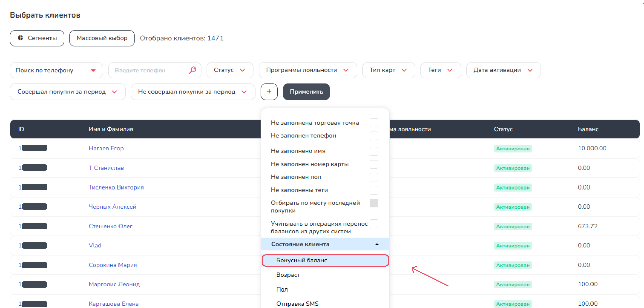644x308 pixels.
Task: Collapse the Состояние клиента section arrow
Action: [377, 244]
